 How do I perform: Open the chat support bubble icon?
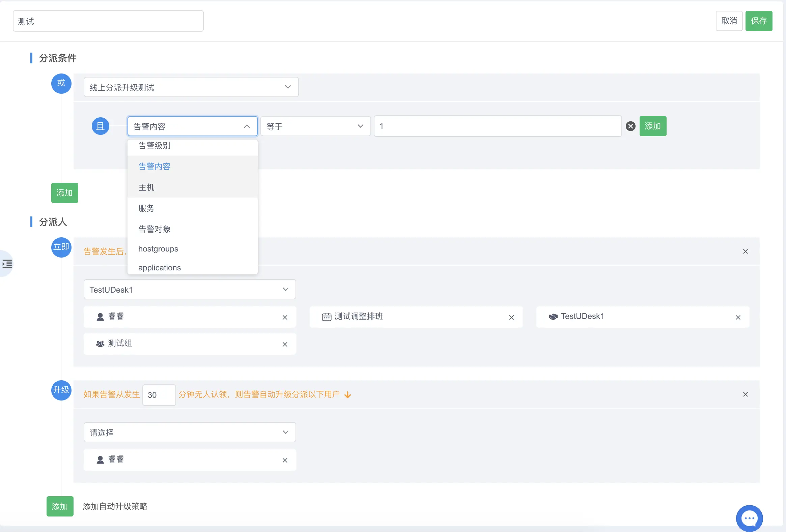749,518
